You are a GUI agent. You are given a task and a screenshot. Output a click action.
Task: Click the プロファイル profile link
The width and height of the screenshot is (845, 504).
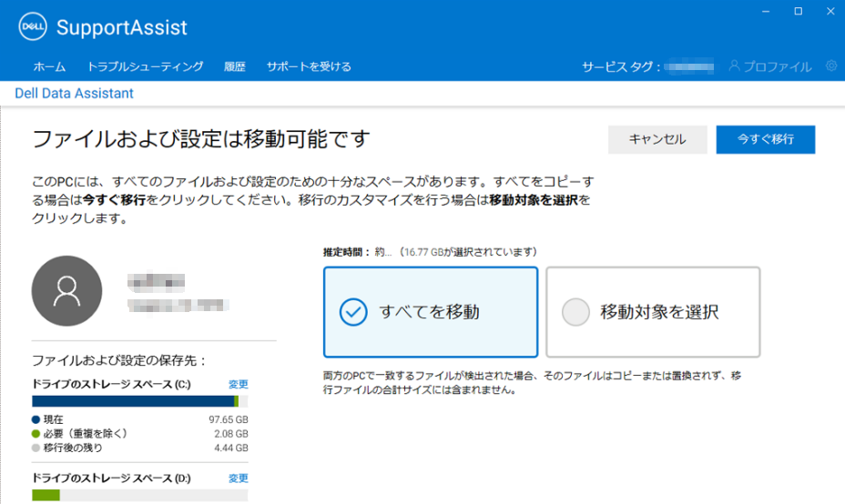tap(770, 66)
